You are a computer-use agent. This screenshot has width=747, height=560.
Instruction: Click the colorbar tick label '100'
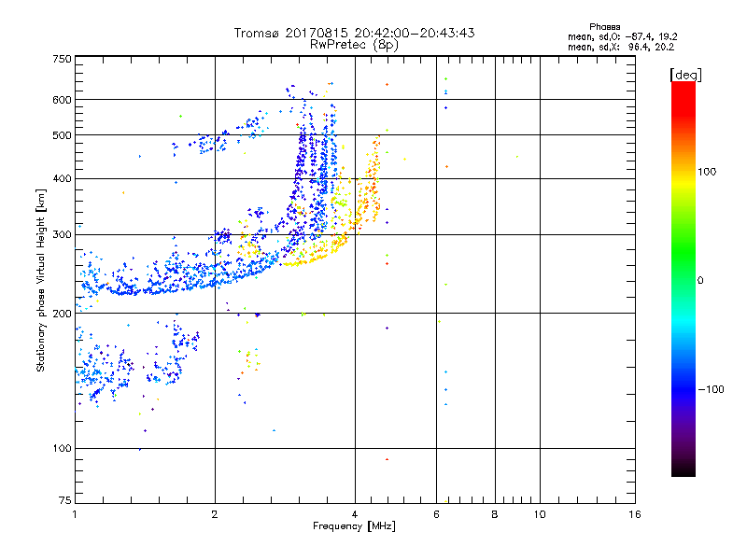[707, 172]
